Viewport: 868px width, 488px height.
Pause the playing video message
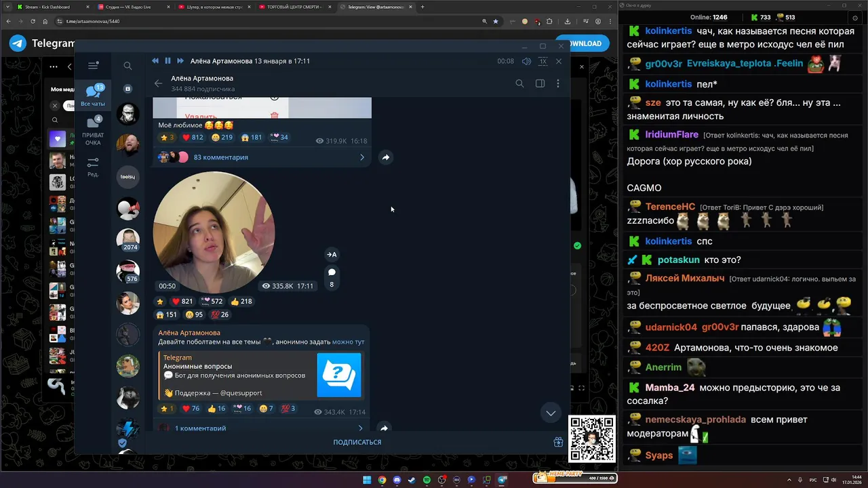(167, 61)
